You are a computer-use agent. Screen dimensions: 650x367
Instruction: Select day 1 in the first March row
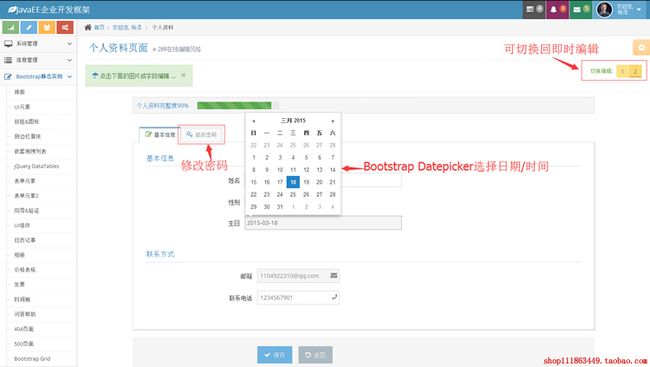point(254,157)
